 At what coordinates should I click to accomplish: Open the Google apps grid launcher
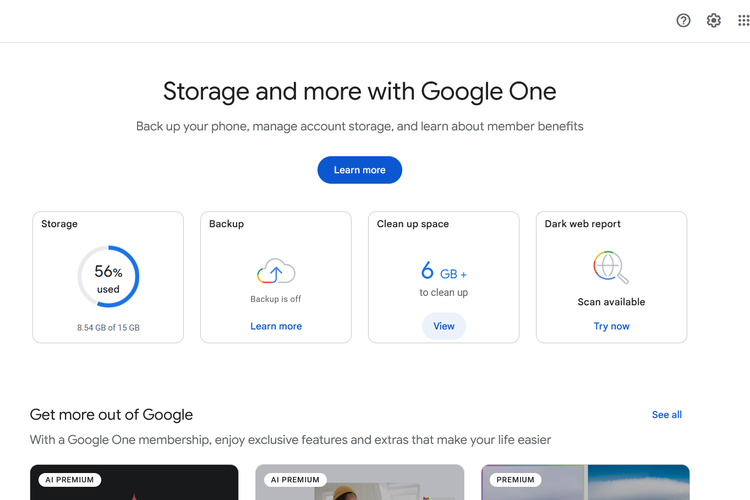coord(743,20)
